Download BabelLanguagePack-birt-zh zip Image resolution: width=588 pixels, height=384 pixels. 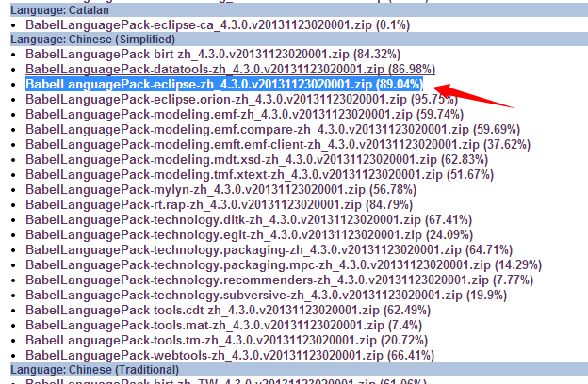tap(213, 55)
